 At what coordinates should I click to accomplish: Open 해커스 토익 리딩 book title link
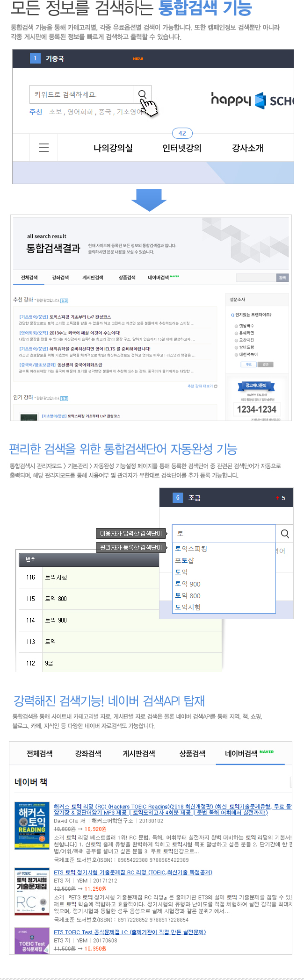point(173,809)
